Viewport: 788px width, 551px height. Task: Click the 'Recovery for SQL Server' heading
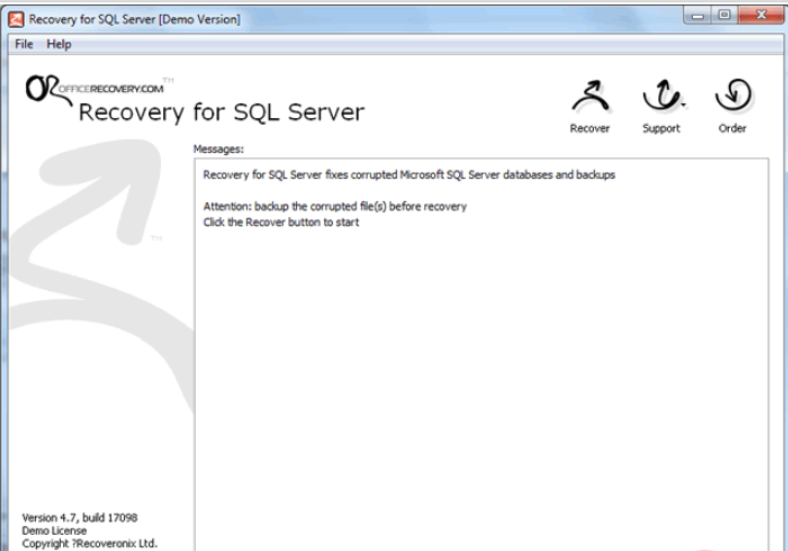(222, 113)
